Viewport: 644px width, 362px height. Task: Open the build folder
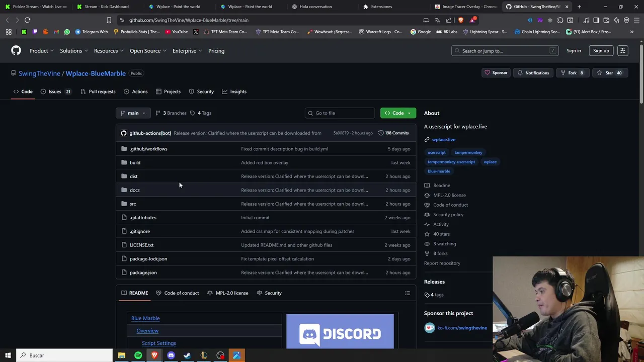click(x=135, y=162)
